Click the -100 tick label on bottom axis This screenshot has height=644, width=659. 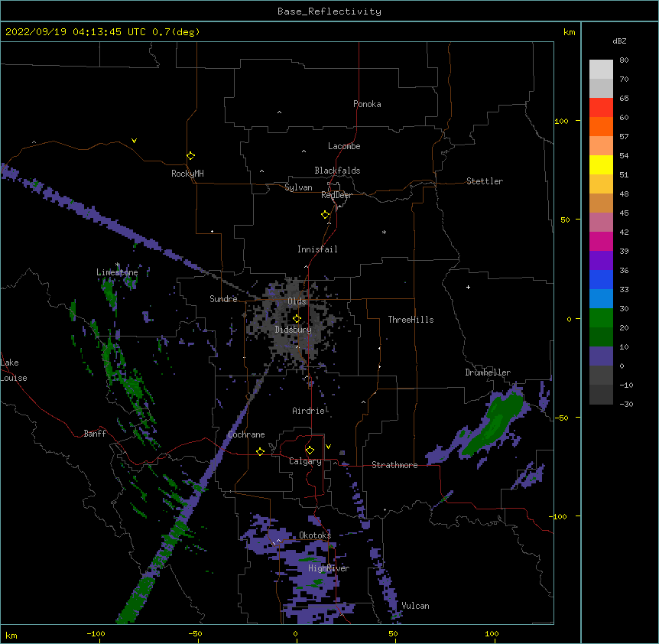[x=96, y=633]
